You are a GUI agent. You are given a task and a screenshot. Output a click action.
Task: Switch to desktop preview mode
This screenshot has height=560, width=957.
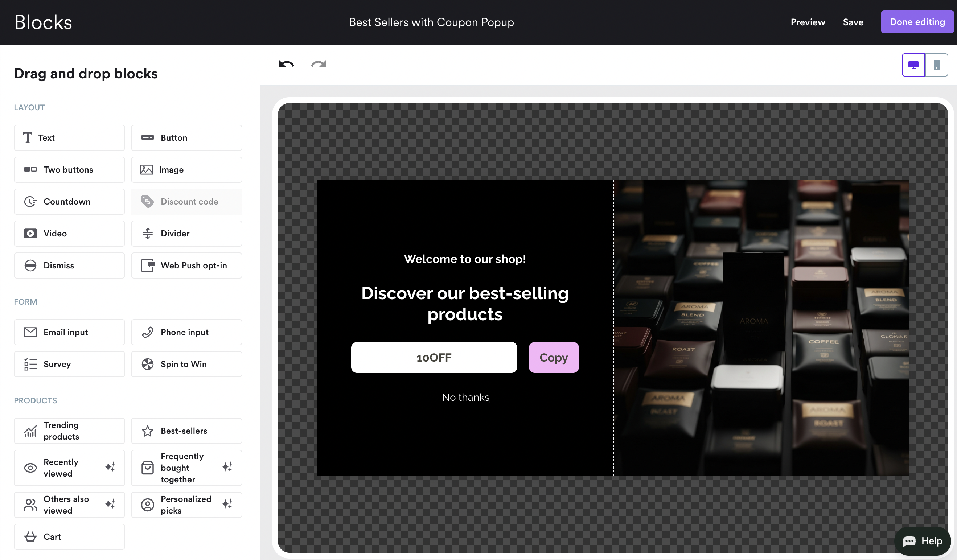click(x=913, y=65)
